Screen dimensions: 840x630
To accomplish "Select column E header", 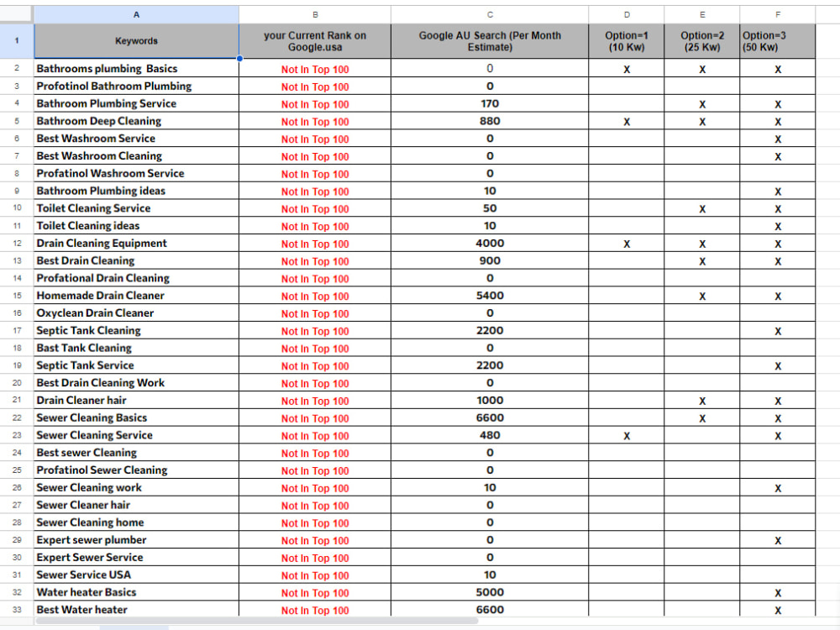I will pos(701,14).
